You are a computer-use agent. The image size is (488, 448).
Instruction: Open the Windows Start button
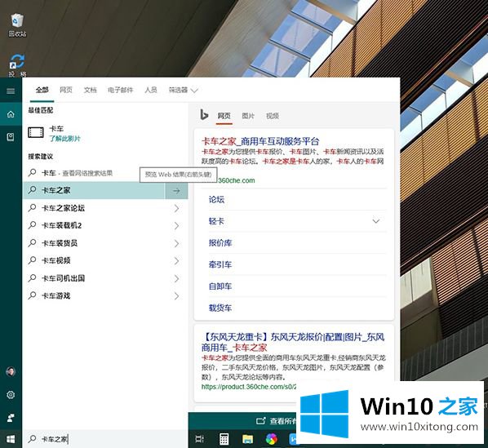click(x=11, y=439)
